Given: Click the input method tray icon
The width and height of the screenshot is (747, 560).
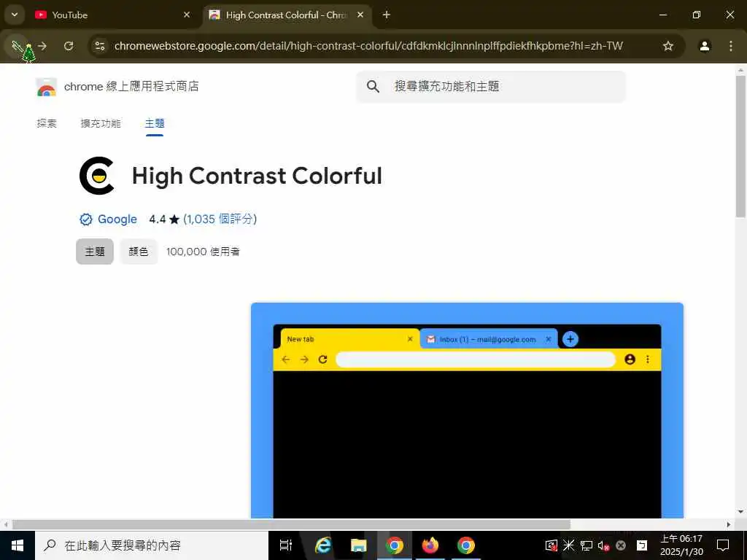Looking at the screenshot, I should (642, 545).
